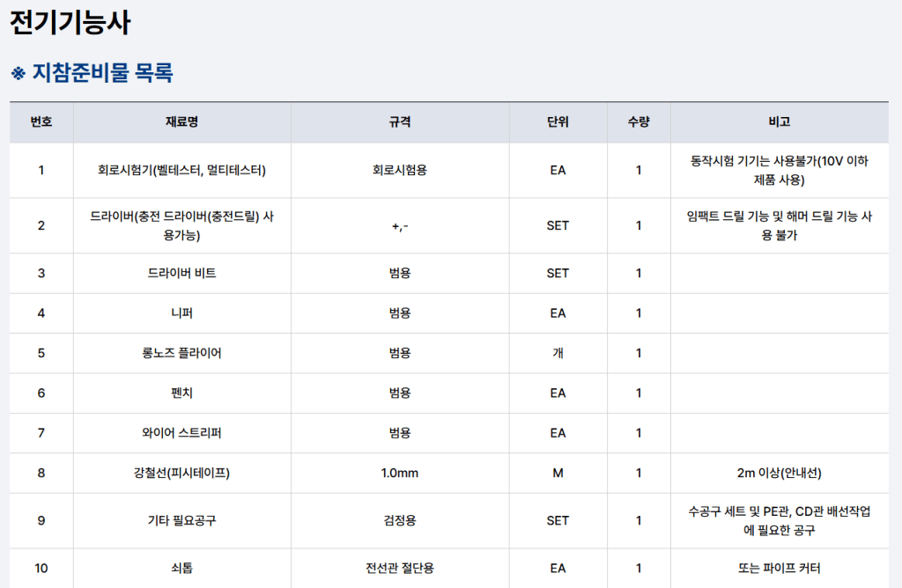
Task: Click row number 3
Action: (x=41, y=273)
